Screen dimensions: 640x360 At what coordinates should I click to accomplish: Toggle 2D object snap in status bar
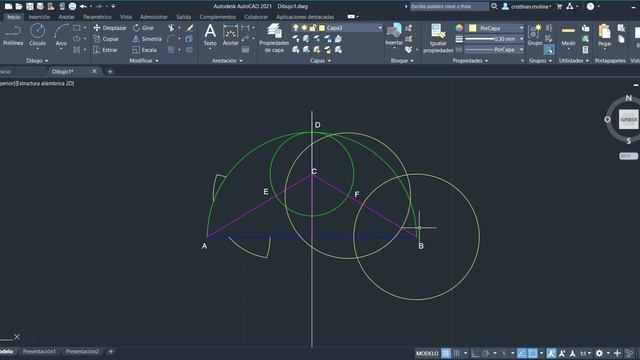pyautogui.click(x=533, y=353)
